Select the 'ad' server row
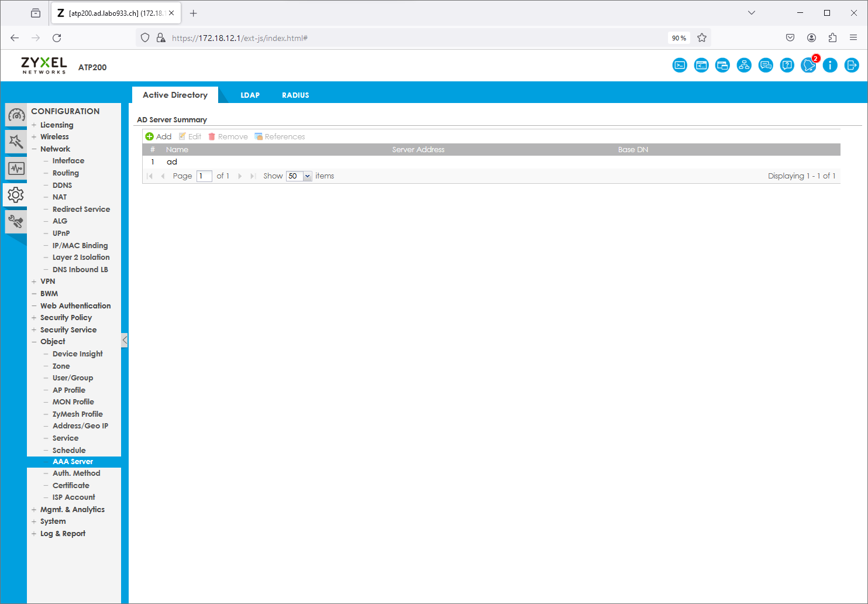 tap(491, 162)
